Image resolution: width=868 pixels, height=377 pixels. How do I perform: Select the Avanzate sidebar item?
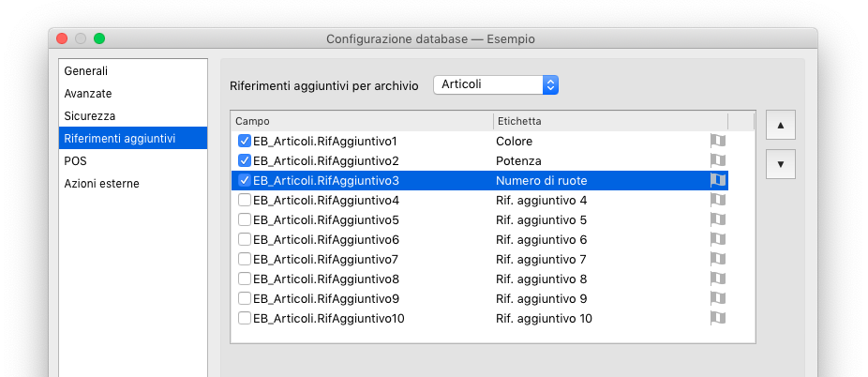88,94
